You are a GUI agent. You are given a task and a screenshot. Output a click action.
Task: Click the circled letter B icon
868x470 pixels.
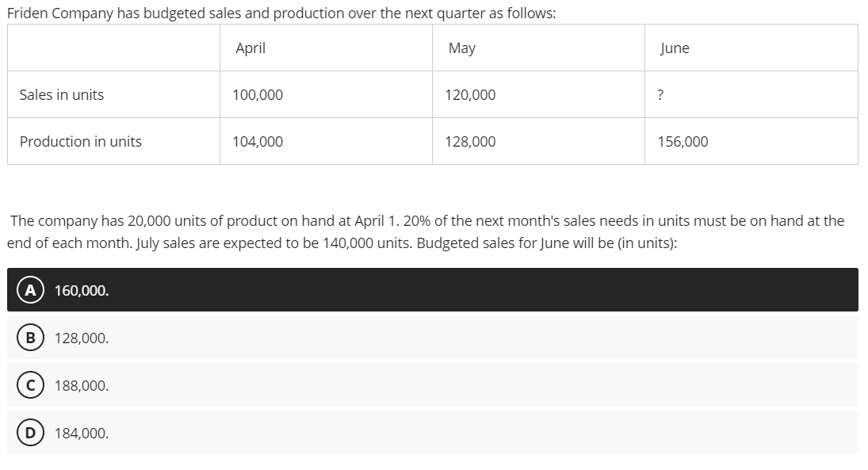(x=29, y=338)
